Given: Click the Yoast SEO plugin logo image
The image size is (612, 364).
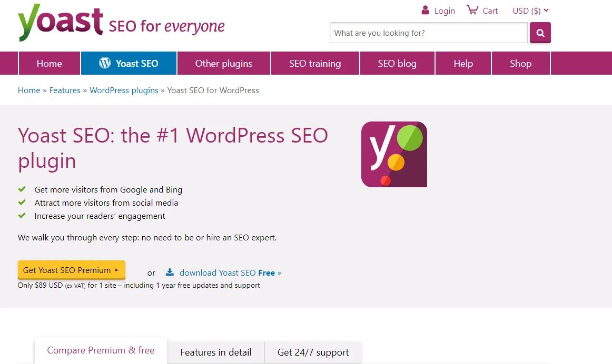Looking at the screenshot, I should coord(394,154).
